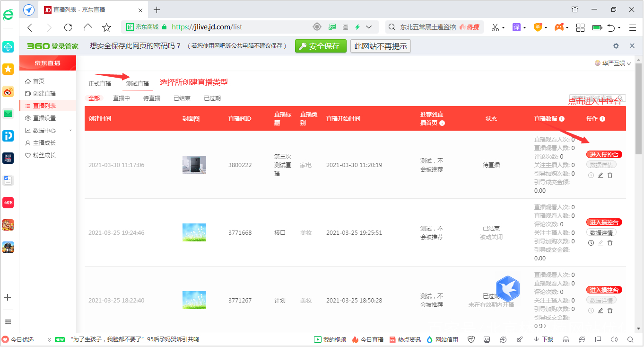644x347 pixels.
Task: Open the browser screenshot scissors tool
Action: [x=496, y=27]
